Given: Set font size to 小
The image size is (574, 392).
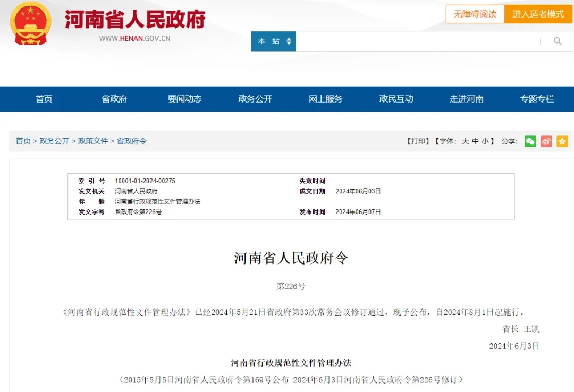Looking at the screenshot, I should tap(485, 141).
